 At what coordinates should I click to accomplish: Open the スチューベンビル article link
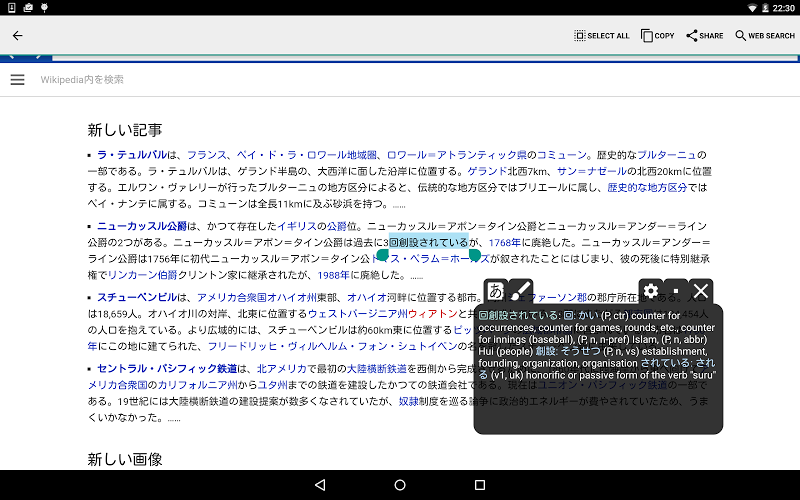(137, 297)
